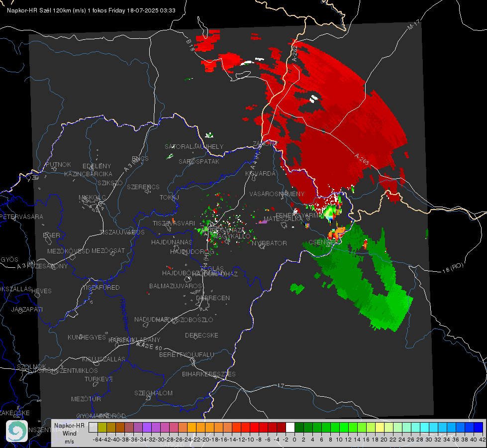The width and height of the screenshot is (487, 448).
Task: Click the MEZŐCSÁT label
Action: [108, 250]
